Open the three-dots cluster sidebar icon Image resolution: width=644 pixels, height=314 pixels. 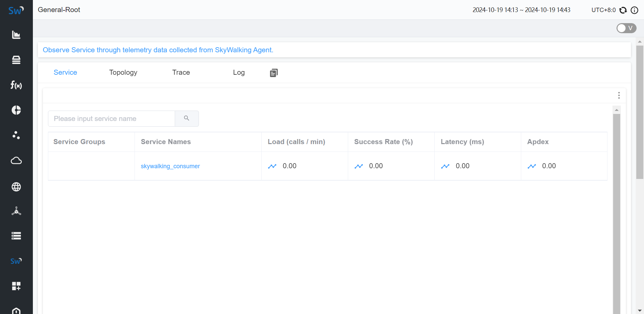16,135
